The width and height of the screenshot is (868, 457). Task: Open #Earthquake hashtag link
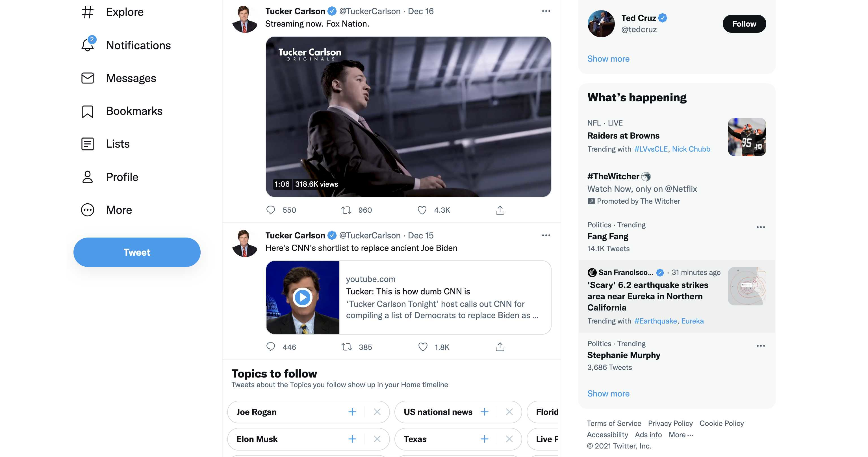[656, 321]
